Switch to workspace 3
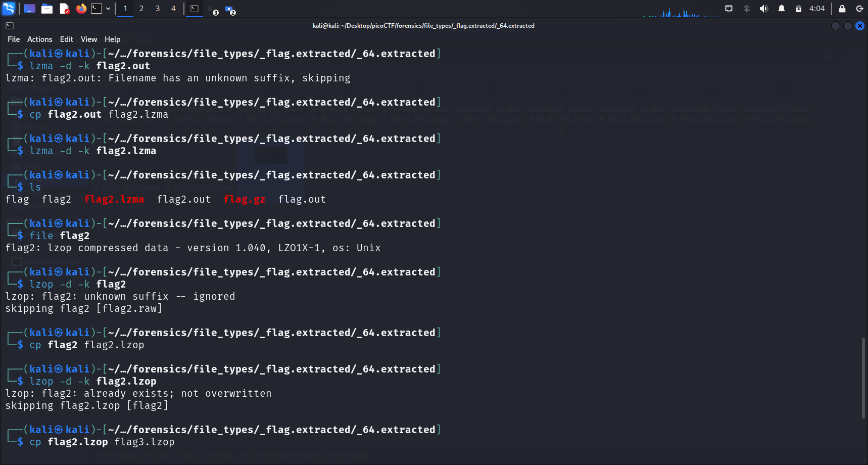 158,9
